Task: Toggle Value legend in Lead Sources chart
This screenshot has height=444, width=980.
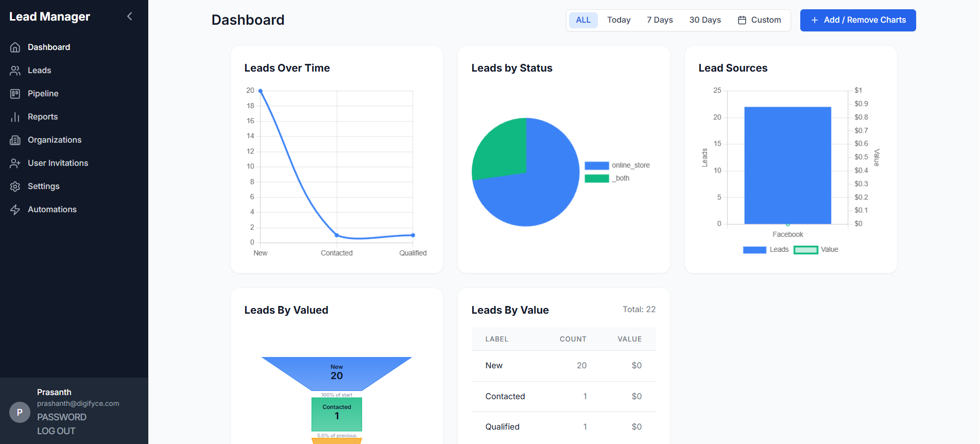Action: (806, 250)
